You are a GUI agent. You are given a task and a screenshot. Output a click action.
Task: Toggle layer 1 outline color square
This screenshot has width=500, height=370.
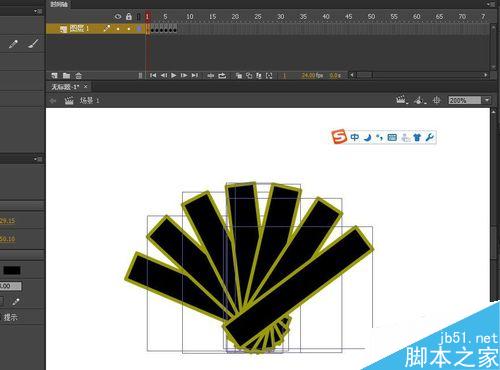139,29
